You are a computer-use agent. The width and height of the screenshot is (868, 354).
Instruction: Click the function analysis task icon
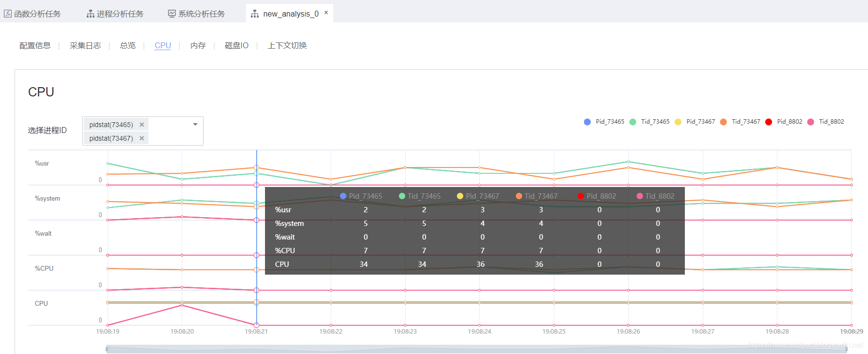8,14
